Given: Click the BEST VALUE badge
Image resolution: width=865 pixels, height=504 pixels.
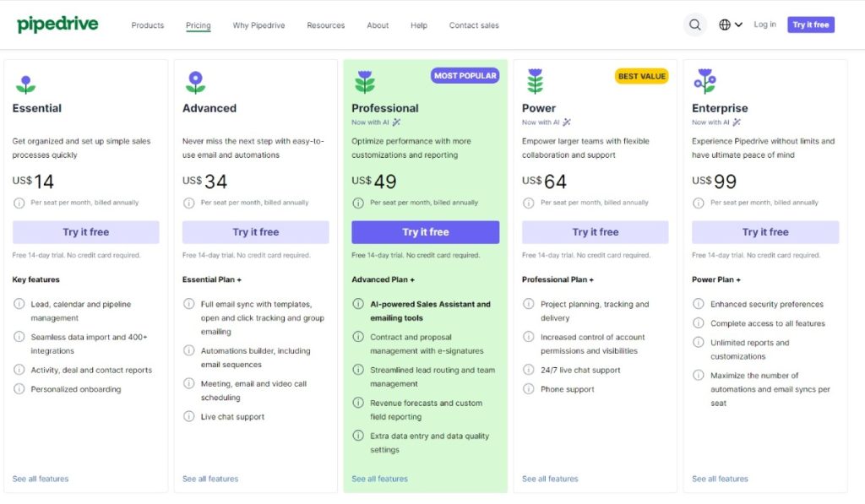Looking at the screenshot, I should click(642, 76).
